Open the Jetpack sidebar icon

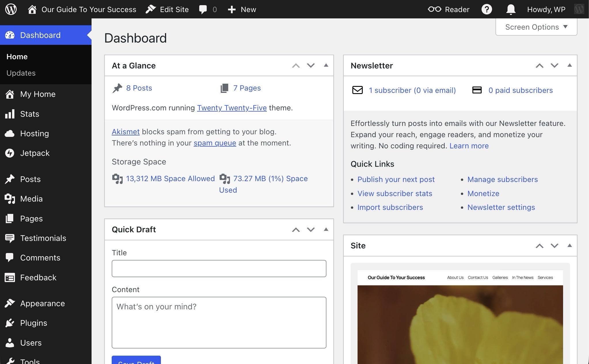(10, 153)
